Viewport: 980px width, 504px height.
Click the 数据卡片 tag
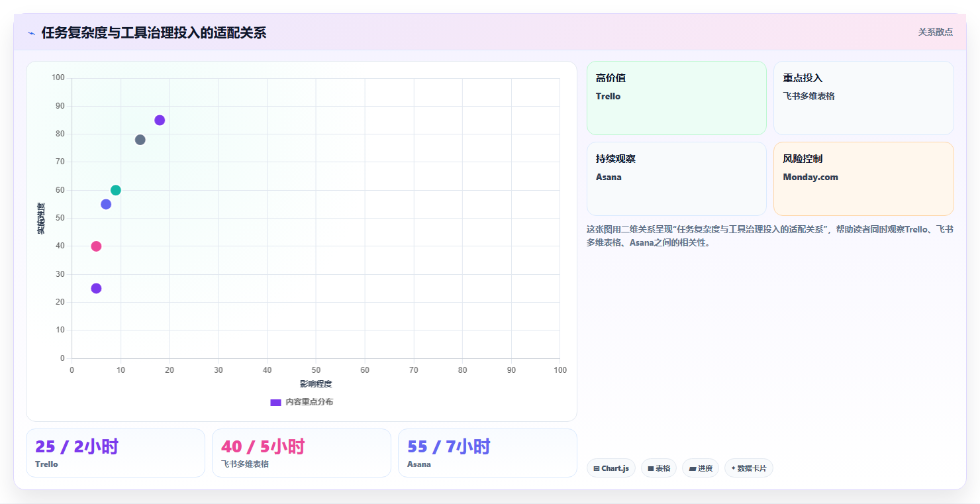pos(749,468)
